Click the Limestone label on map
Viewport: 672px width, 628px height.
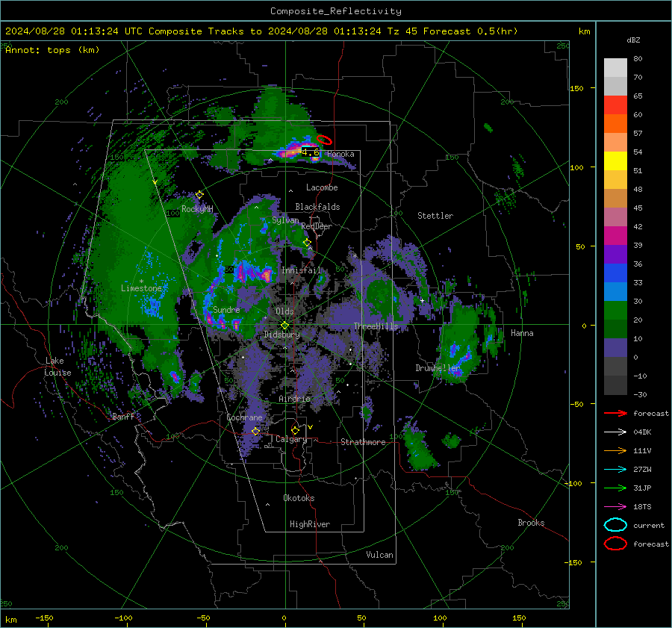click(x=141, y=288)
